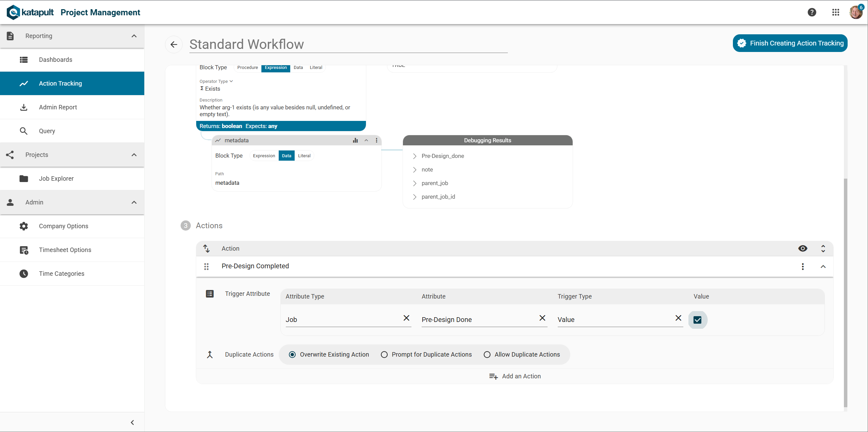Open the apps grid launcher
This screenshot has height=432, width=868.
[835, 13]
